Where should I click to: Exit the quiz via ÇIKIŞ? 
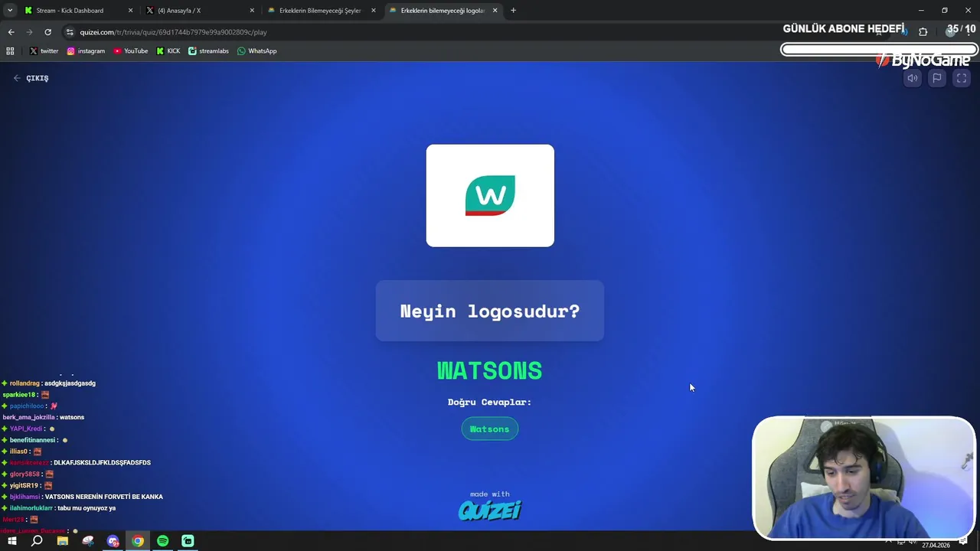[31, 78]
